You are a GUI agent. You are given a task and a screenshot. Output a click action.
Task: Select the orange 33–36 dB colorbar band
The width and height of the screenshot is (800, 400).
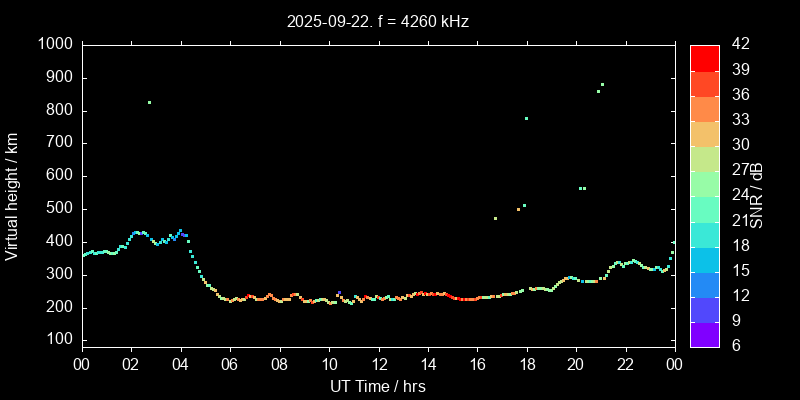(x=704, y=108)
